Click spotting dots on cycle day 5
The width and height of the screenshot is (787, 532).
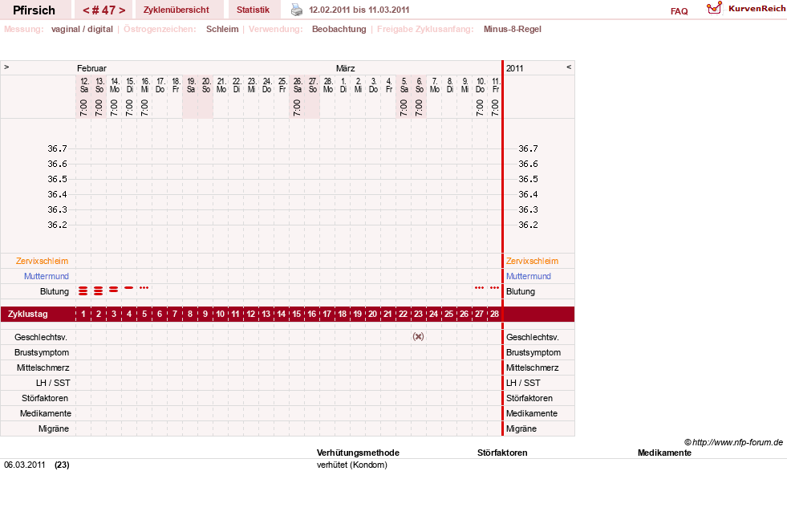(x=144, y=287)
